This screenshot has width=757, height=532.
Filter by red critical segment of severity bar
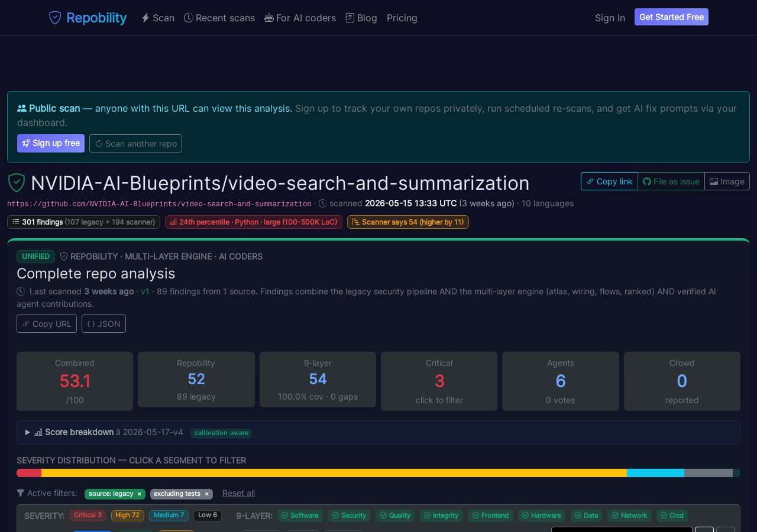(x=29, y=473)
